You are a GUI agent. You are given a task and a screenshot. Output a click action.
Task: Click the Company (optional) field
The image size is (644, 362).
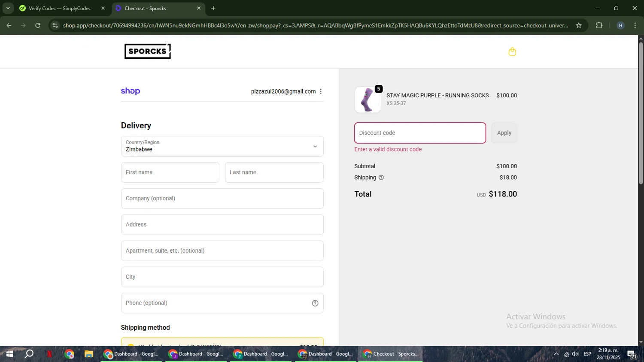click(222, 199)
